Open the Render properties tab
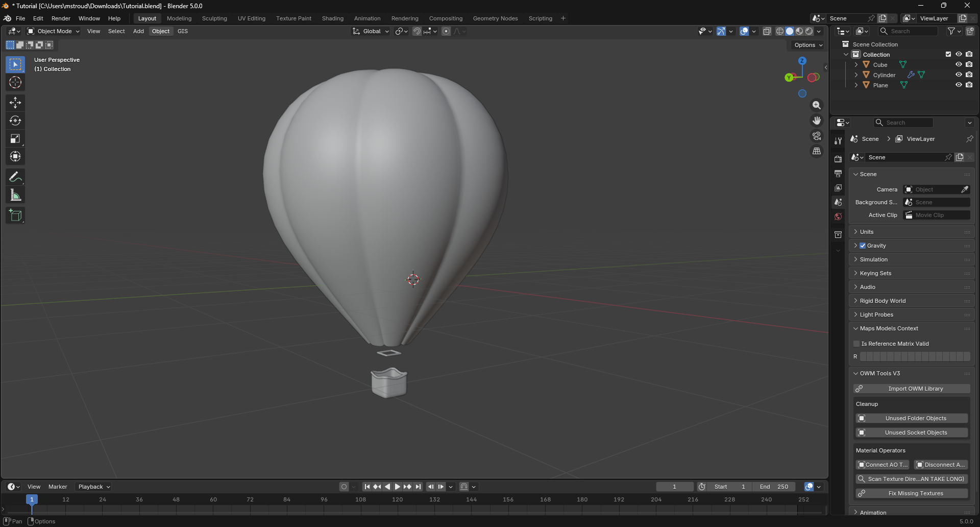The image size is (980, 527). pyautogui.click(x=838, y=159)
